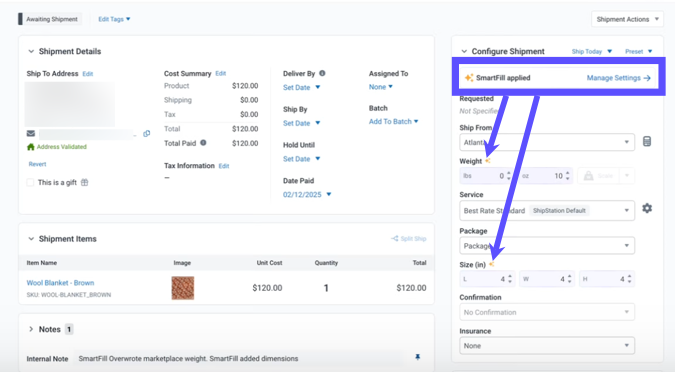Open the rate calculator icon
Screen dimensions: 675x372
coord(647,141)
